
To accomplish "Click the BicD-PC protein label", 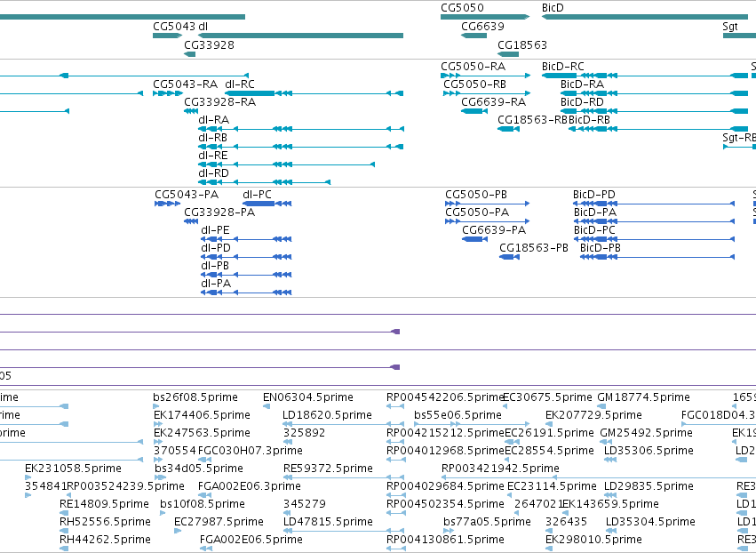I will click(594, 230).
